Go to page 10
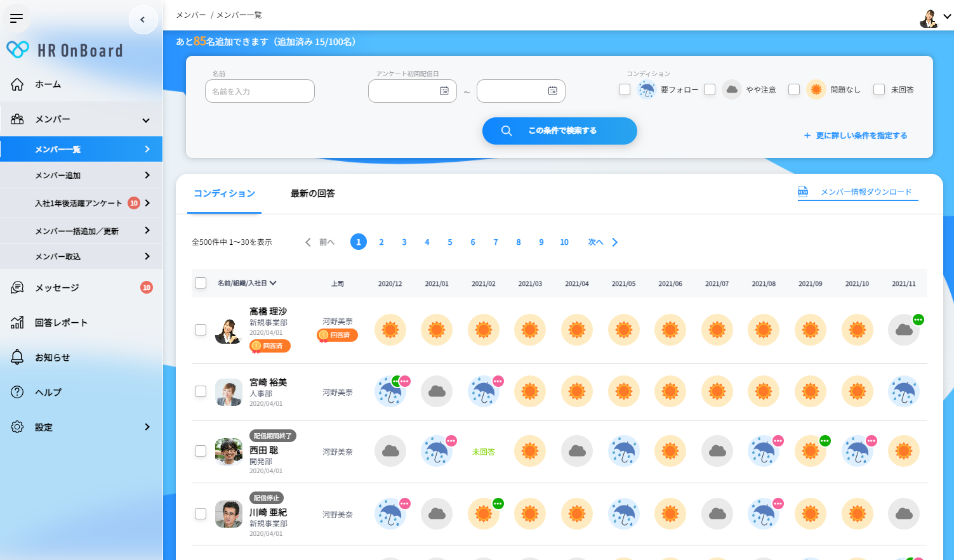954x560 pixels. click(x=564, y=242)
